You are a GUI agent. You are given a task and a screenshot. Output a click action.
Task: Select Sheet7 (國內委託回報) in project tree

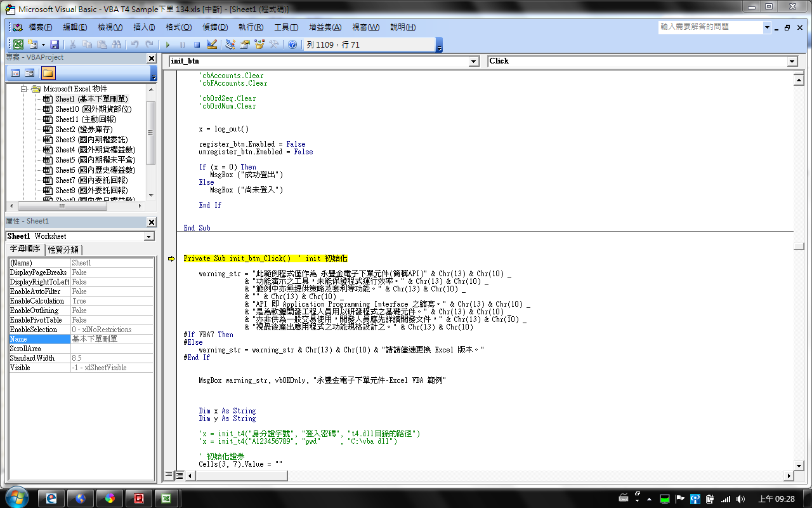coord(91,180)
